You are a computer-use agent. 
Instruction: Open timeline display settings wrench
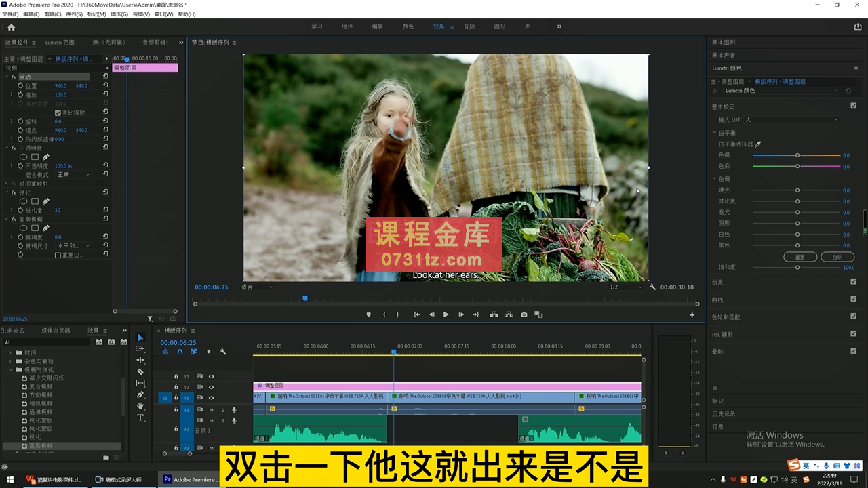(222, 352)
